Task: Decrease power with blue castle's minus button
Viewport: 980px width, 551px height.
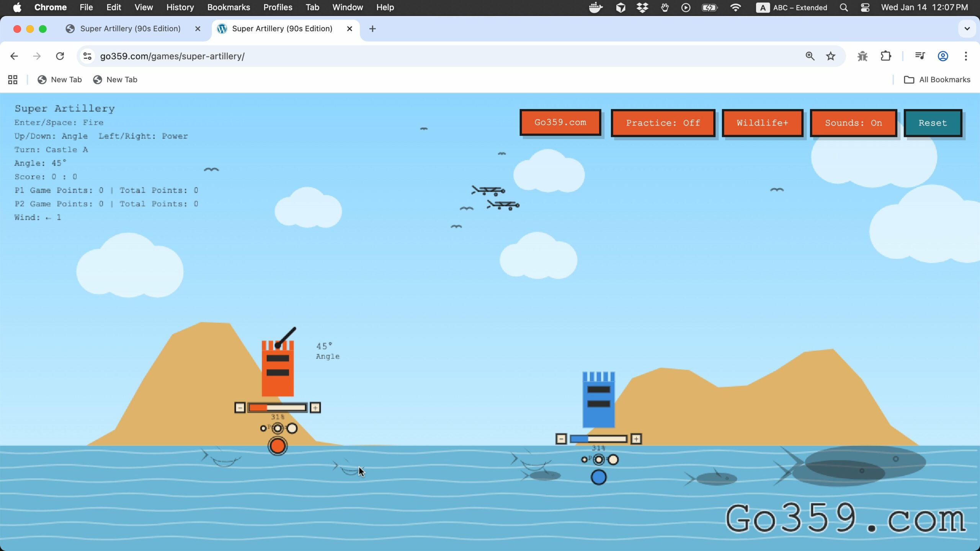Action: [561, 439]
